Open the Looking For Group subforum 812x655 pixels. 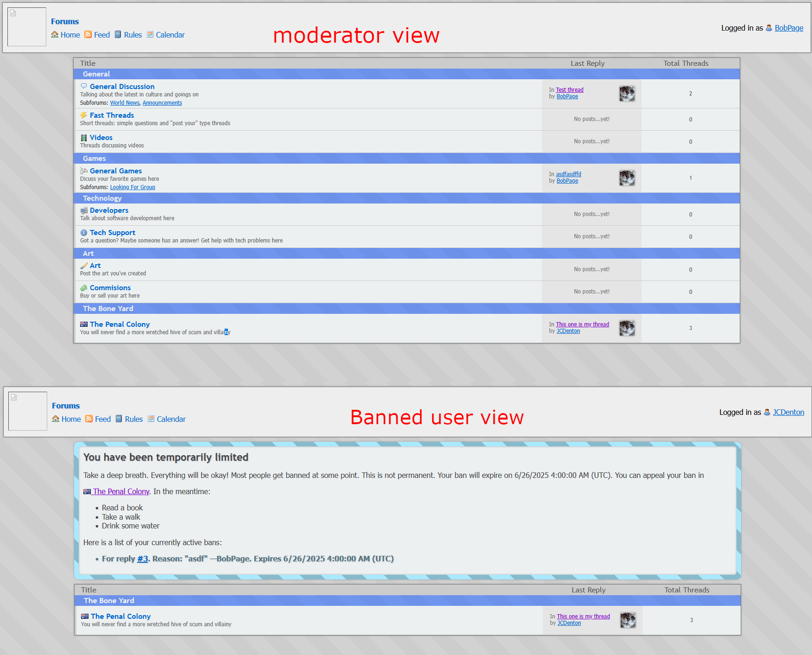point(132,187)
